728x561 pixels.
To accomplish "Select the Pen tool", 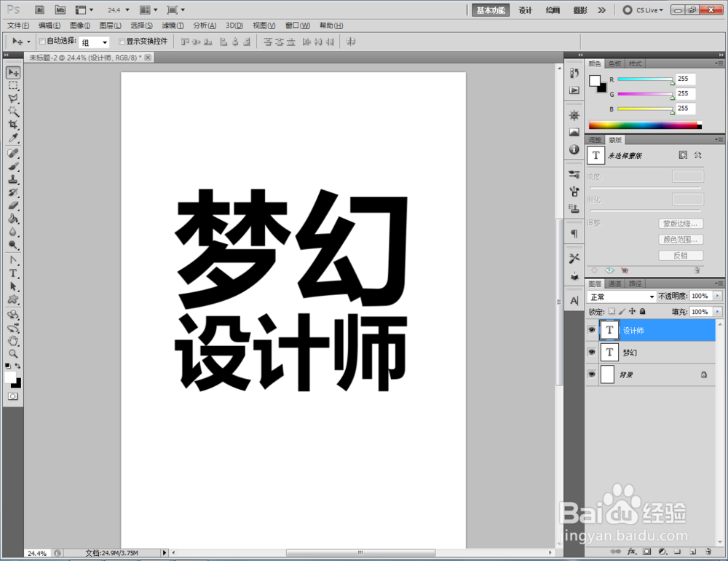I will point(13,260).
